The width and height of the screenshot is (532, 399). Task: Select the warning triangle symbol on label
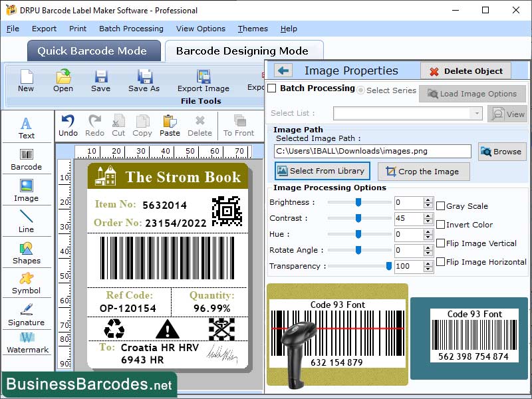[x=168, y=329]
